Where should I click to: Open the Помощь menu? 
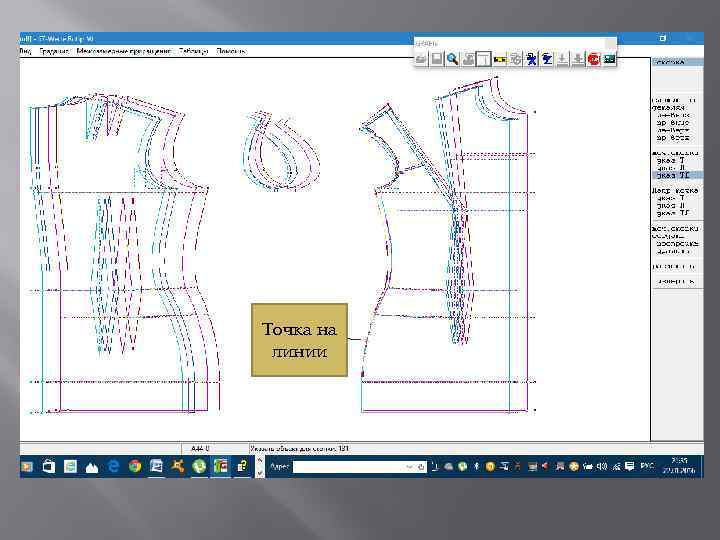(231, 51)
